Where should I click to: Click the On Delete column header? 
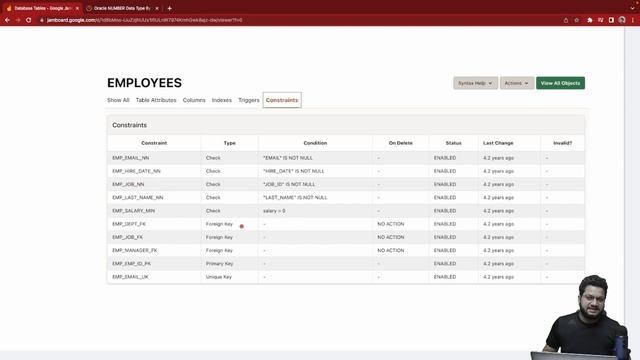[x=400, y=143]
